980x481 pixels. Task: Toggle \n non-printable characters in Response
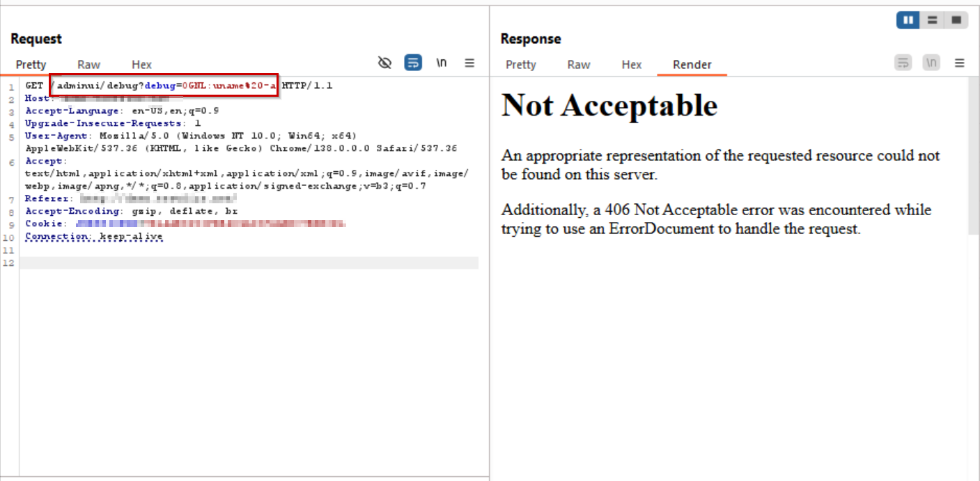(x=931, y=63)
